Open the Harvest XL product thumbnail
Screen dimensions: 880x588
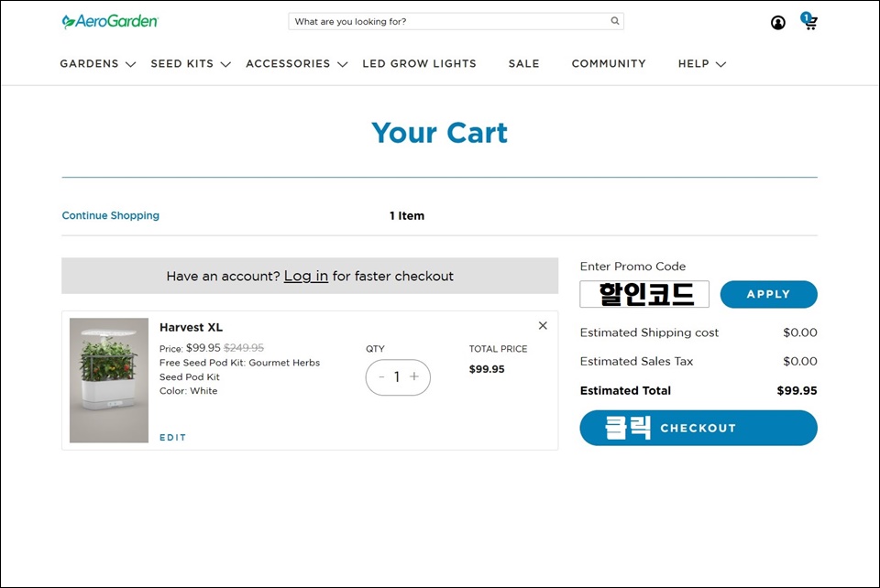pos(109,380)
